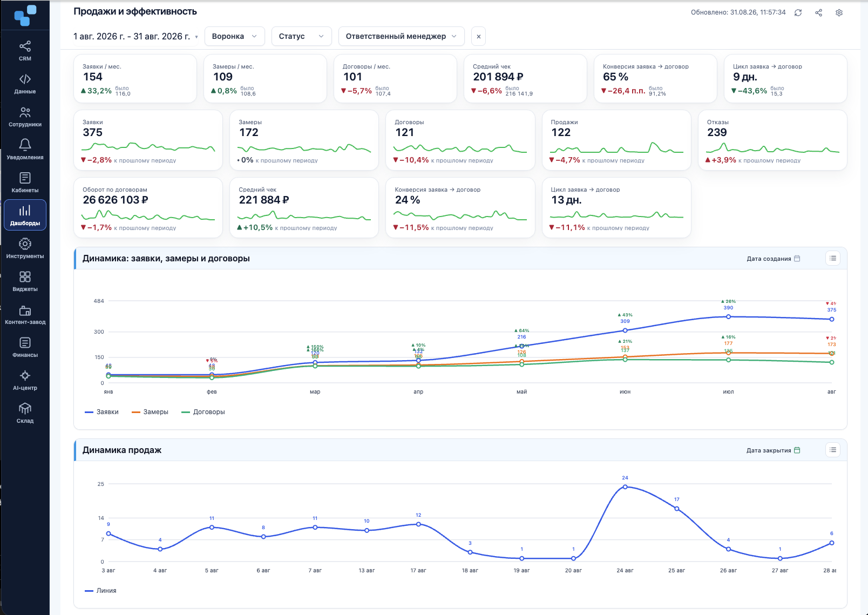868x615 pixels.
Task: Click the Продажи и эффективность title
Action: click(135, 11)
